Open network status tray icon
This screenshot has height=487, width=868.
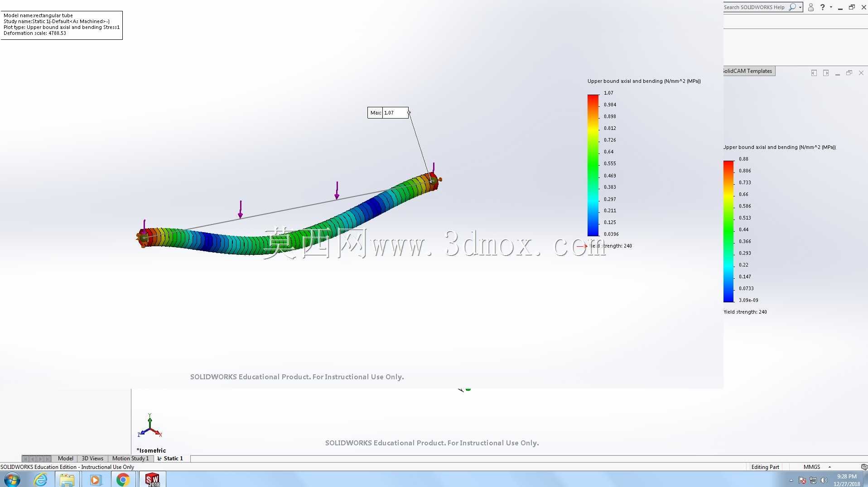[x=813, y=480]
